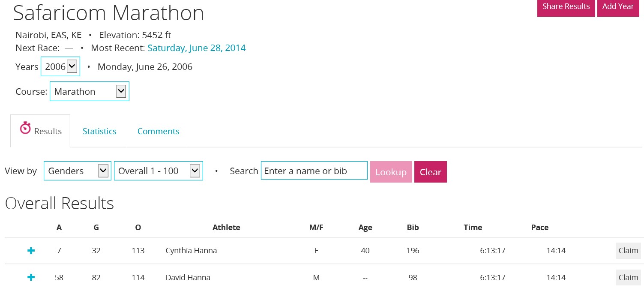
Task: Click the Athlete column header
Action: click(x=226, y=228)
